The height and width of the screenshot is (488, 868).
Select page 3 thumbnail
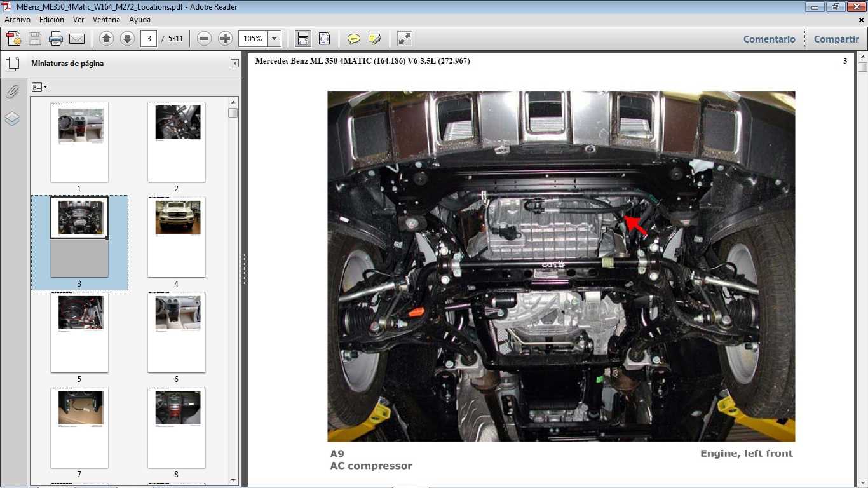79,237
